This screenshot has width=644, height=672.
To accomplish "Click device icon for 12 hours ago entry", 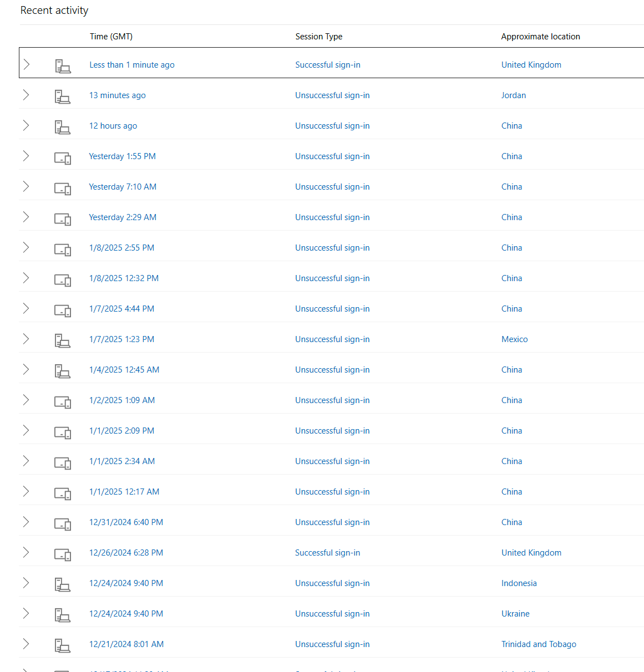I will pos(63,127).
